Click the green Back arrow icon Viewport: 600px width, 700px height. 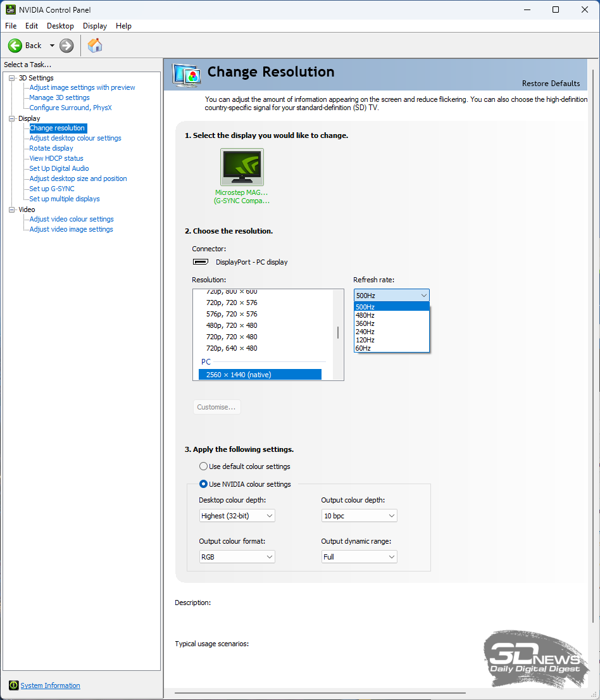[x=15, y=46]
